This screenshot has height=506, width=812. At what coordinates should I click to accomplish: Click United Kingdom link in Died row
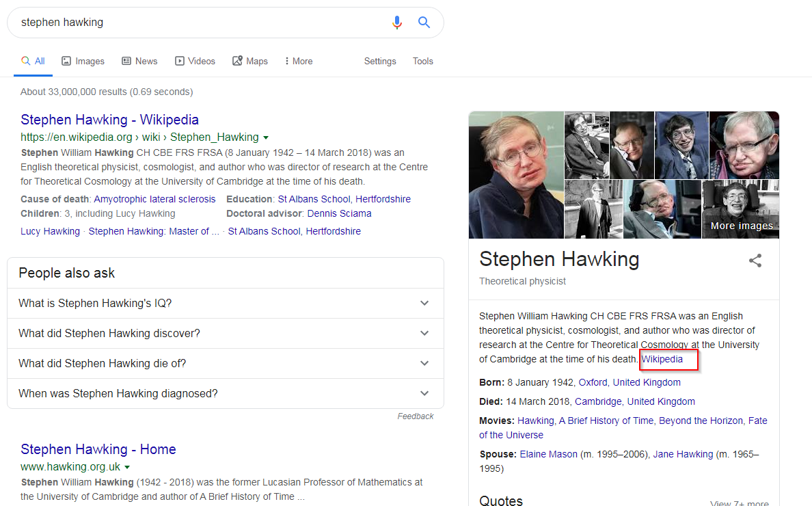661,401
